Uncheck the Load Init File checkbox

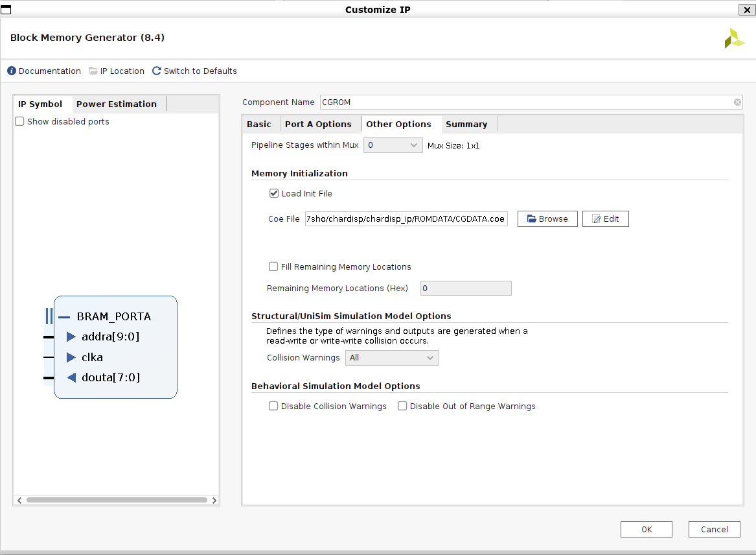[274, 193]
